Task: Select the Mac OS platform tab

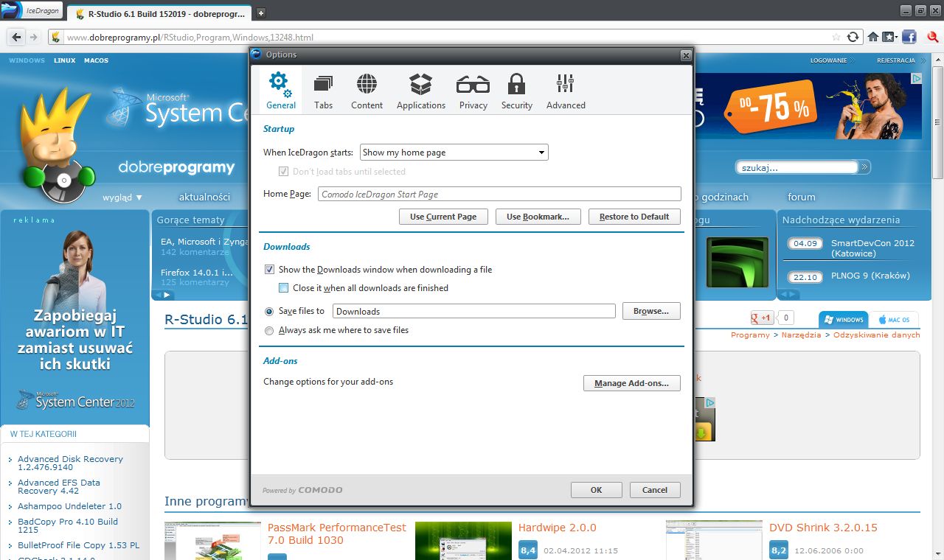Action: pos(894,320)
